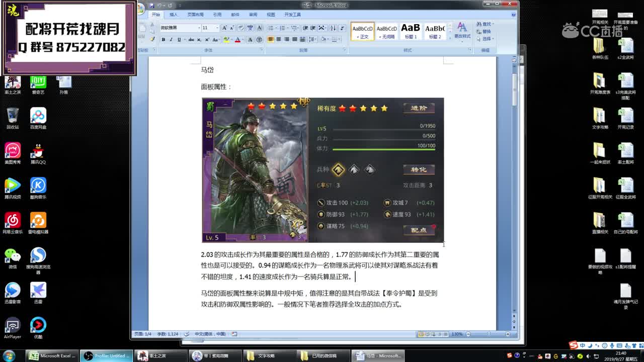
Task: Apply character border to text
Action: (259, 28)
